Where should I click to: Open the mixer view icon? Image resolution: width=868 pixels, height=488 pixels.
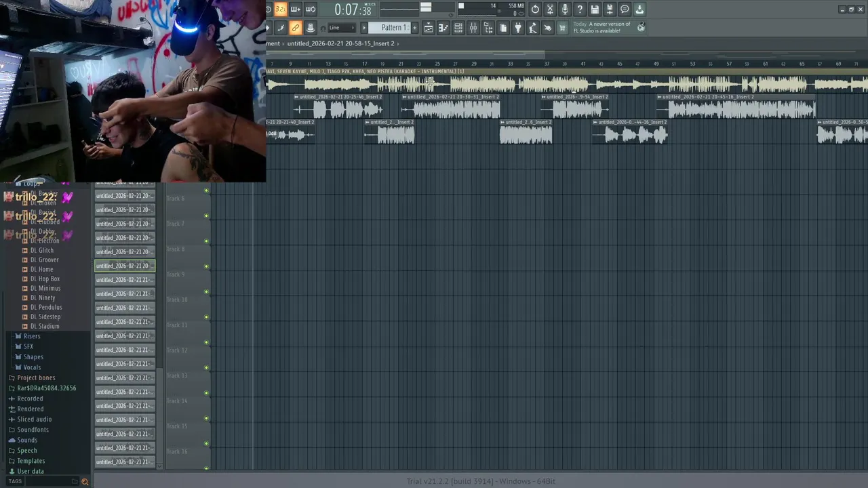coord(473,28)
